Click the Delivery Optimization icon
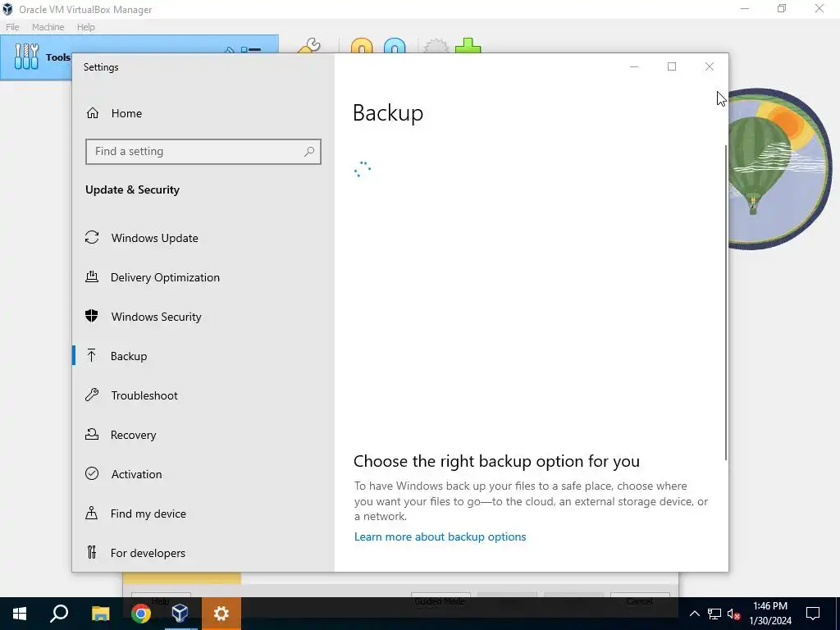The height and width of the screenshot is (630, 840). click(92, 276)
